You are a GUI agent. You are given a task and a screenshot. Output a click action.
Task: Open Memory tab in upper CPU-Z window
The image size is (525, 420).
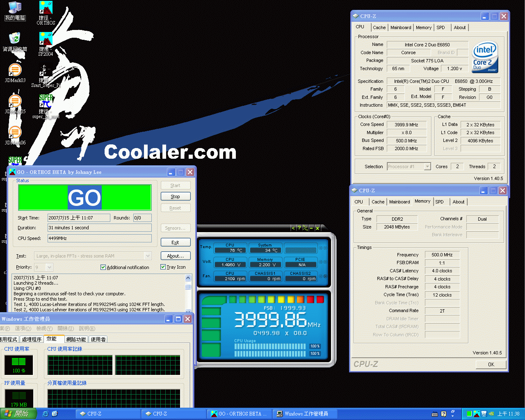click(424, 27)
